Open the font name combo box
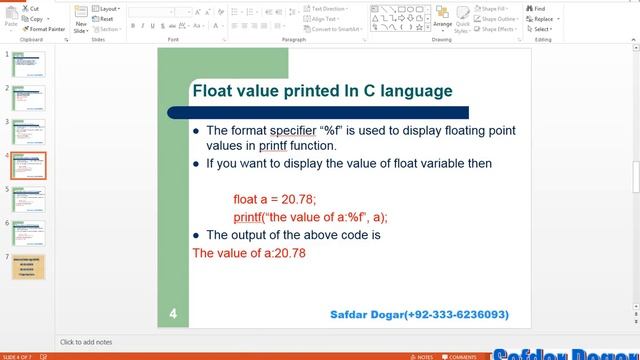The image size is (640, 360). [151, 12]
